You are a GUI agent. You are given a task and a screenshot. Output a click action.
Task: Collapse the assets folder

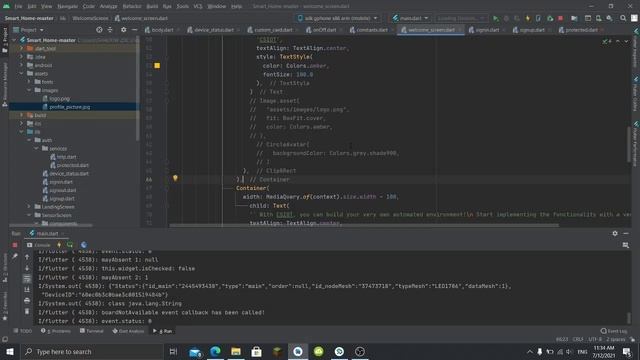pos(22,73)
